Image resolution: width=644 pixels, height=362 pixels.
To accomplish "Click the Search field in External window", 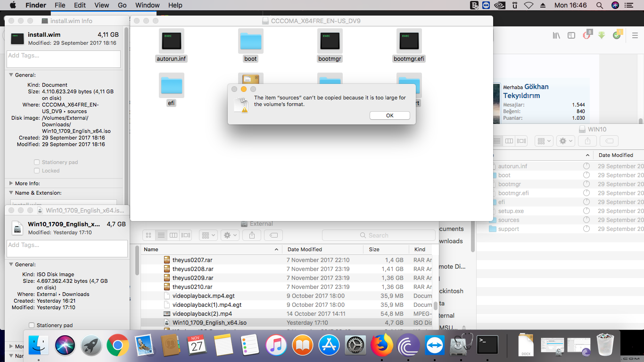I will point(379,235).
